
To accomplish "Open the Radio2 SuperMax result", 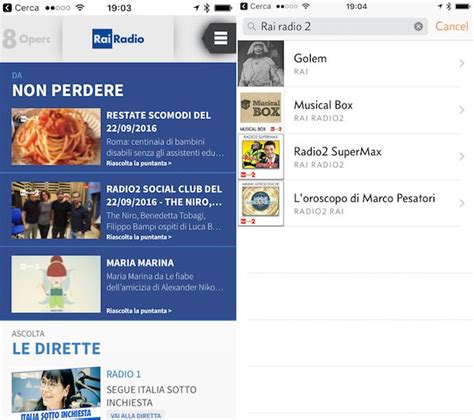I will tap(356, 157).
